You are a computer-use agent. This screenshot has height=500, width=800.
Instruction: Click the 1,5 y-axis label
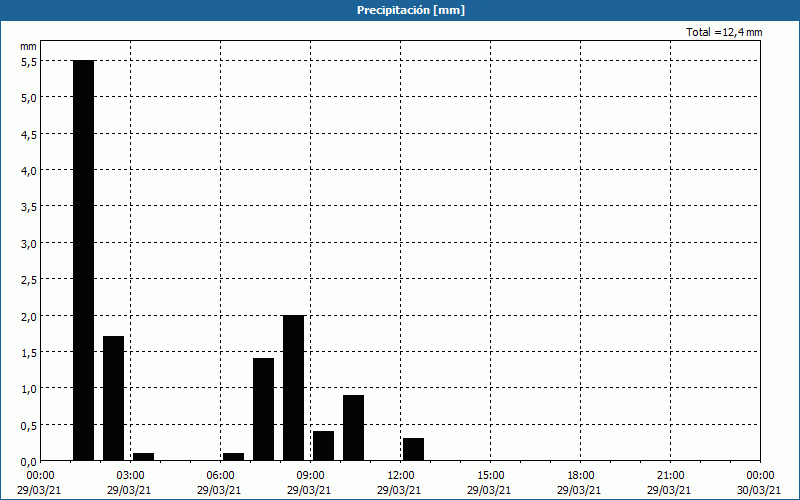point(29,353)
